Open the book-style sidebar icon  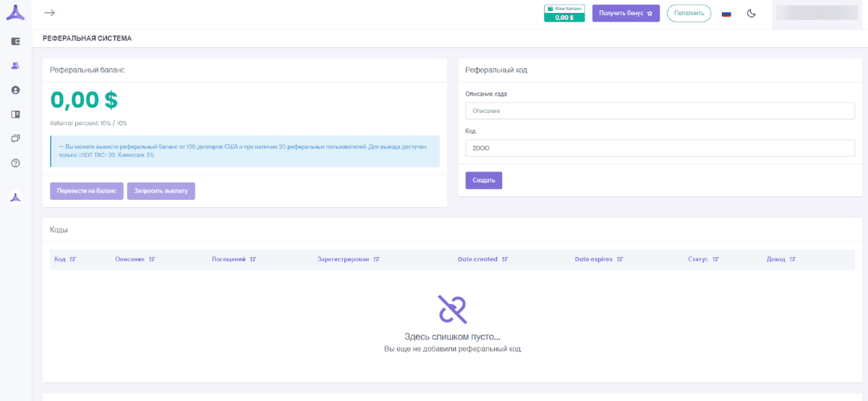pyautogui.click(x=15, y=114)
